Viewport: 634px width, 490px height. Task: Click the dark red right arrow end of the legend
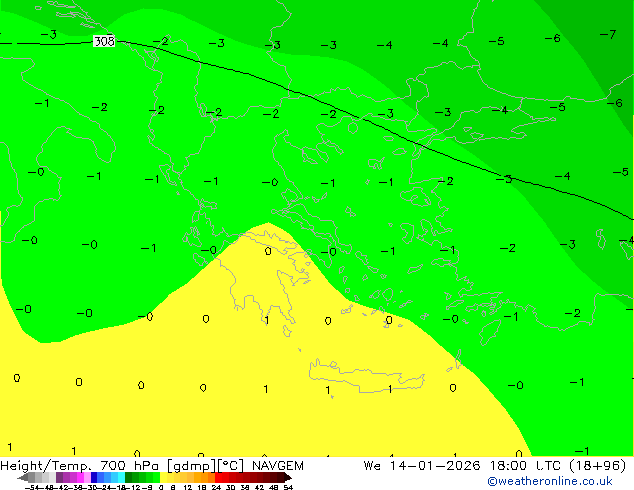tap(285, 478)
